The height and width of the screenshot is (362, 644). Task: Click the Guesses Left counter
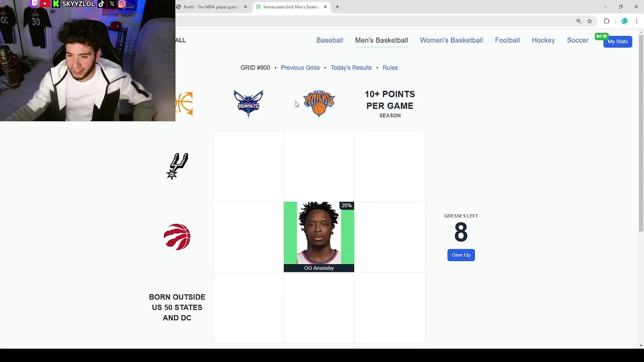461,229
